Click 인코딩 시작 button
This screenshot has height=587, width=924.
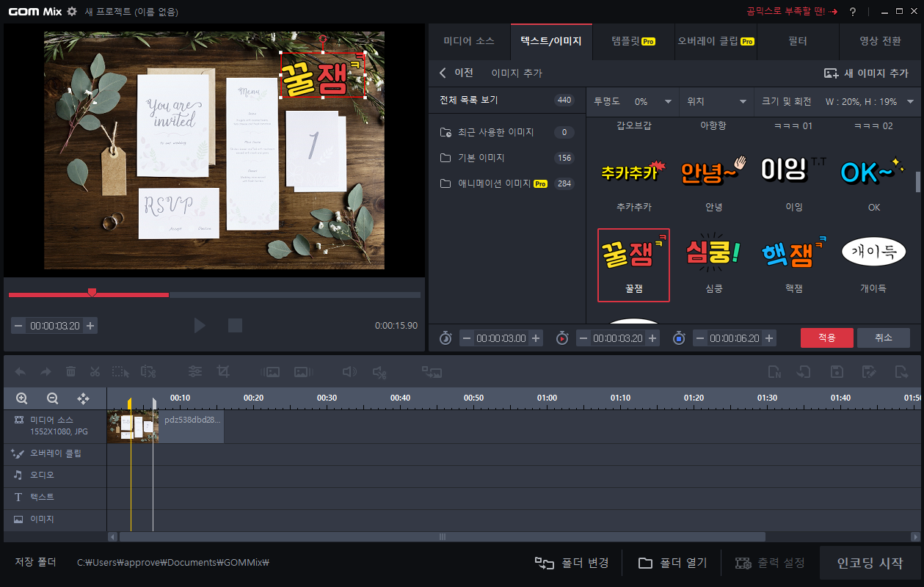870,563
